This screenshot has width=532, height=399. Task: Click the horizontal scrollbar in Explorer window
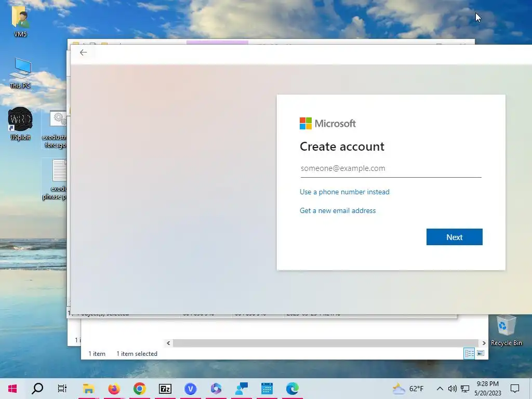[325, 343]
